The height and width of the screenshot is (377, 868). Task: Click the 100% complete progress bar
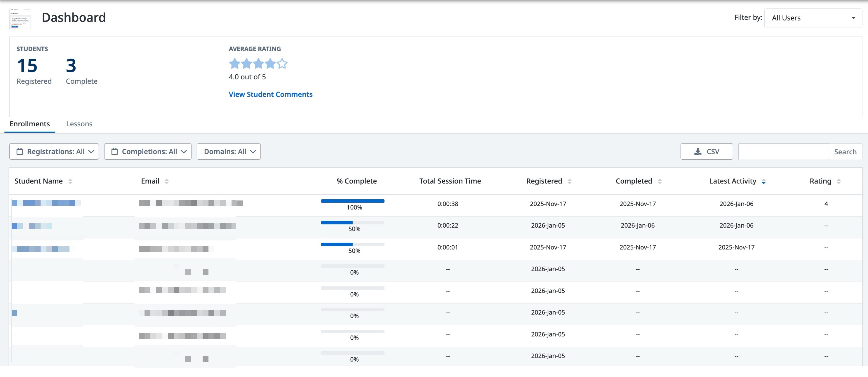(x=352, y=201)
